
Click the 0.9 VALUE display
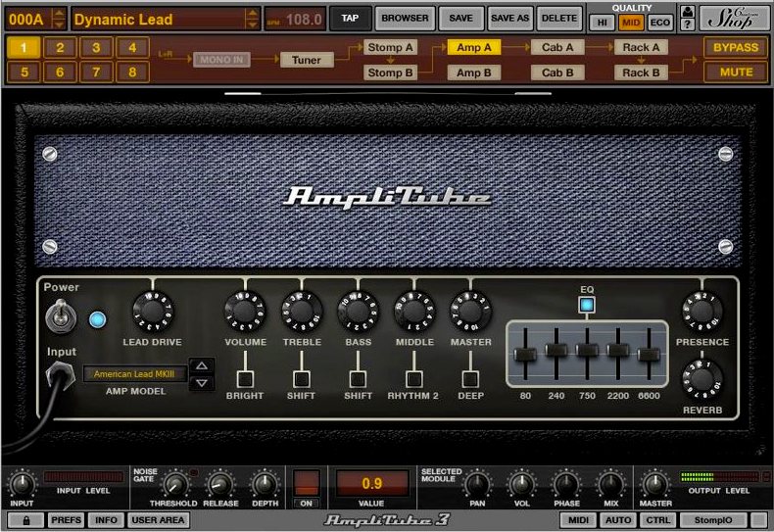click(x=371, y=483)
